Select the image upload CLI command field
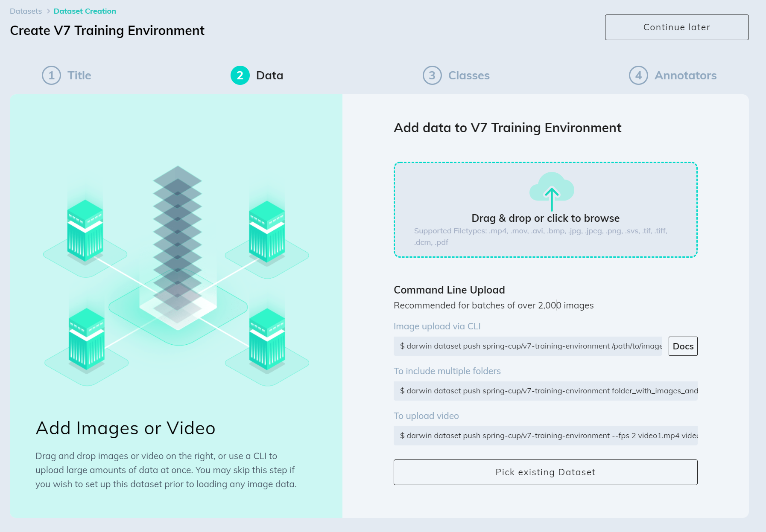This screenshot has width=766, height=532. (x=527, y=346)
